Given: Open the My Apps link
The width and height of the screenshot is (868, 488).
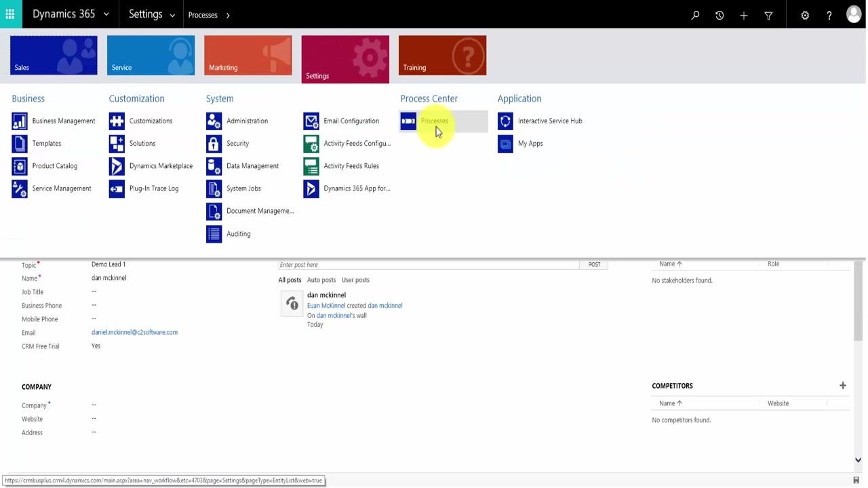Looking at the screenshot, I should tap(530, 143).
